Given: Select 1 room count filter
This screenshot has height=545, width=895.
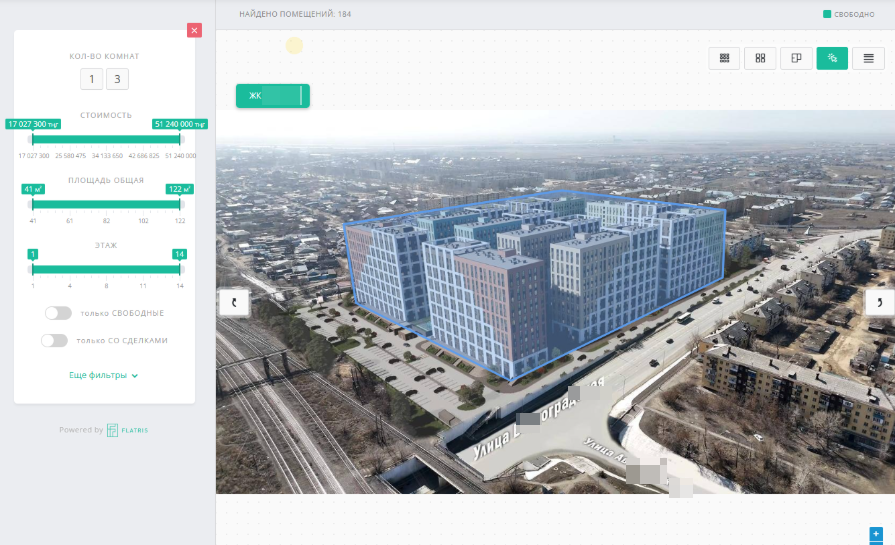Looking at the screenshot, I should [92, 80].
